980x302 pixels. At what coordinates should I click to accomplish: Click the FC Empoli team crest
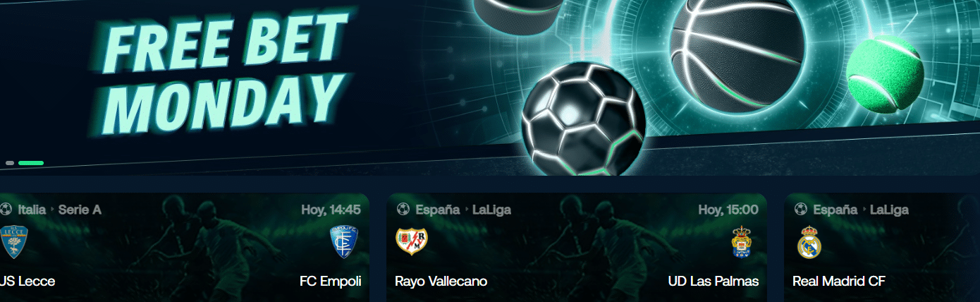tap(345, 242)
